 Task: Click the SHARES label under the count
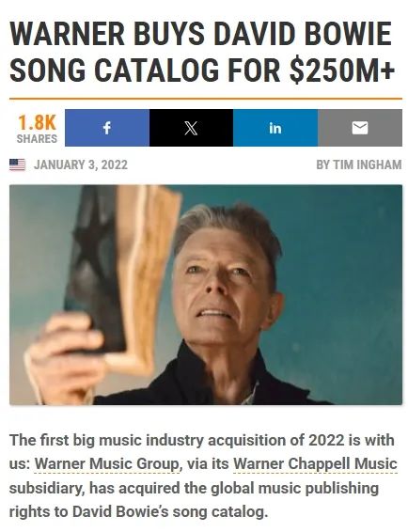tap(37, 139)
